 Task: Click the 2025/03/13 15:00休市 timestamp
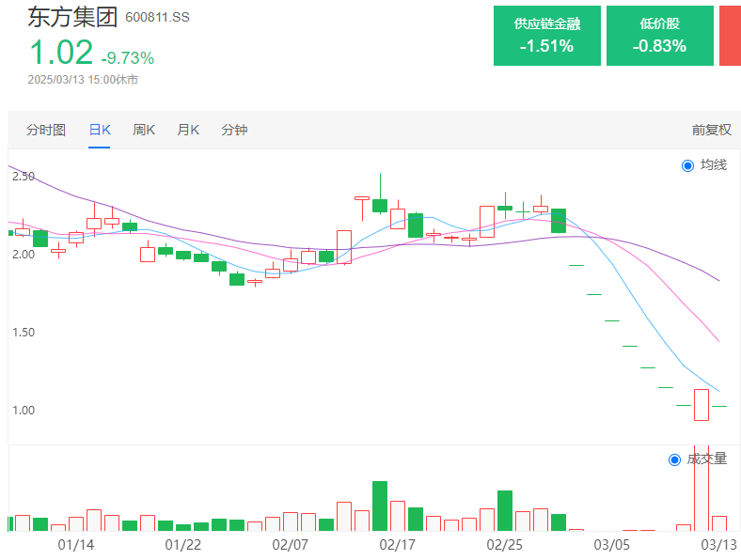83,79
